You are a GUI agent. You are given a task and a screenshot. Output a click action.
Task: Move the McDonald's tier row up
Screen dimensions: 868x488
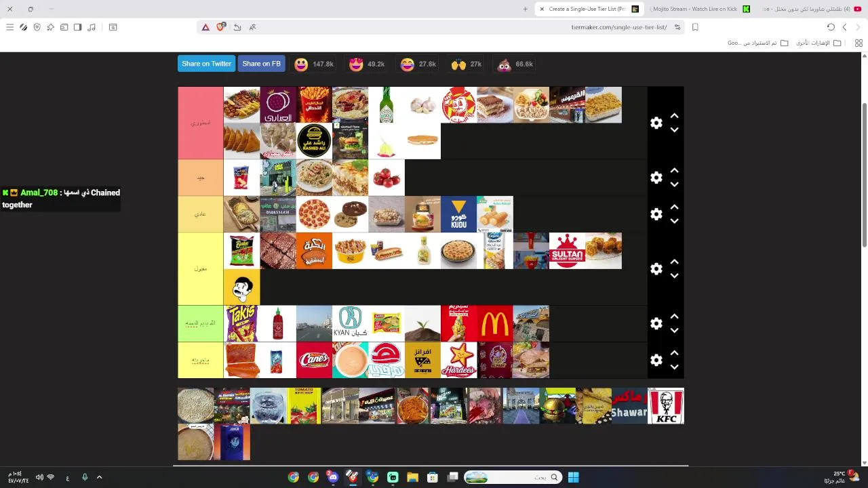[x=674, y=317]
